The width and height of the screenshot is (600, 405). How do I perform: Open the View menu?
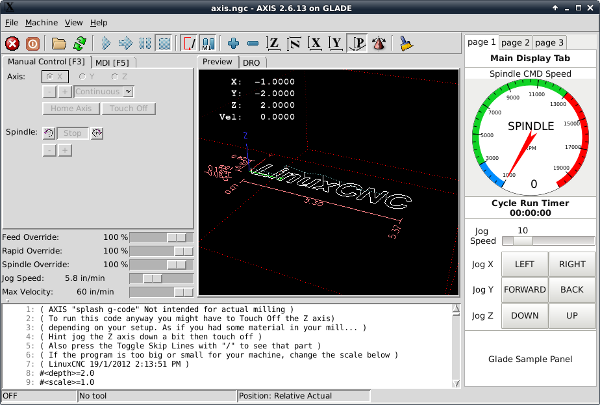73,23
